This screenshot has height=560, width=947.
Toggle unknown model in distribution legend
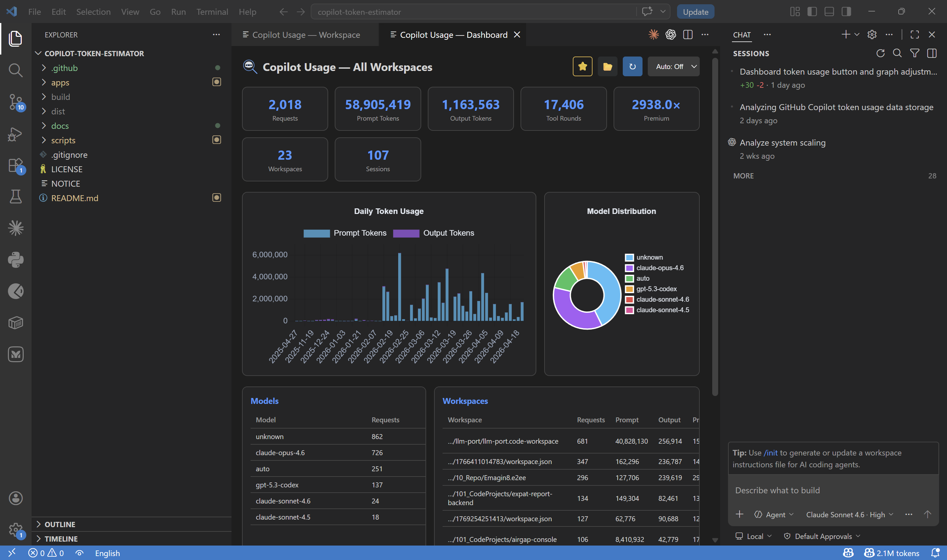pos(644,257)
